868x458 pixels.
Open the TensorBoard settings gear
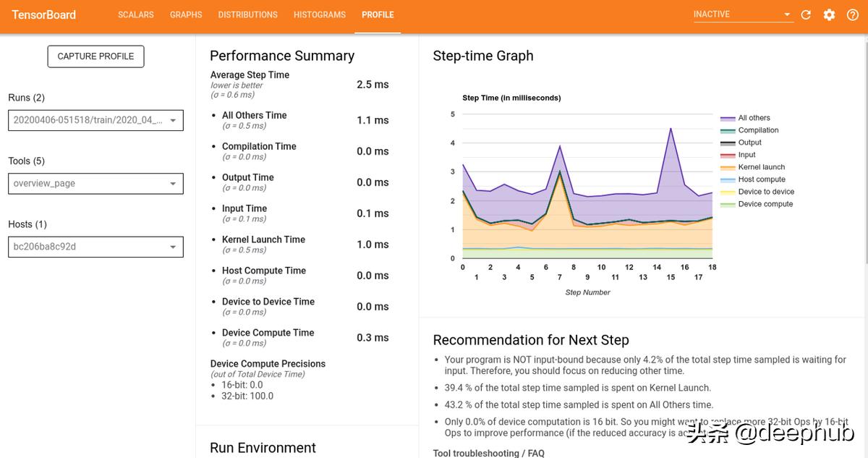click(x=829, y=15)
